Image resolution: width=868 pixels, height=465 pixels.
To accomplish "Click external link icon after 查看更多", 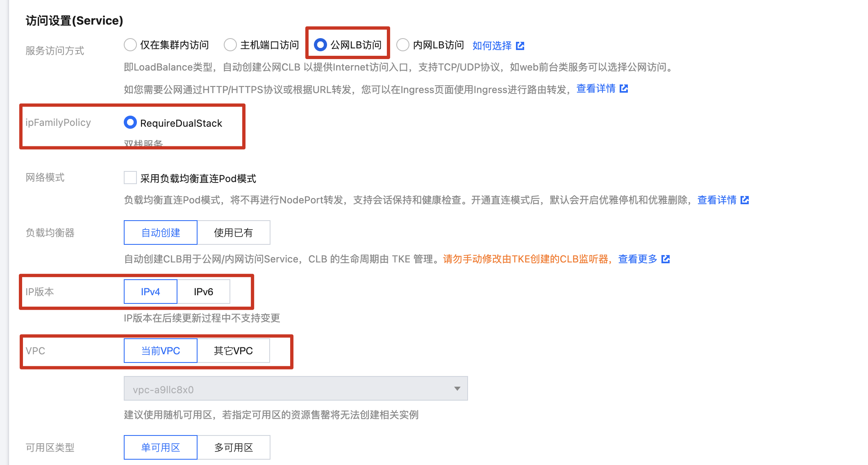I will (x=666, y=259).
